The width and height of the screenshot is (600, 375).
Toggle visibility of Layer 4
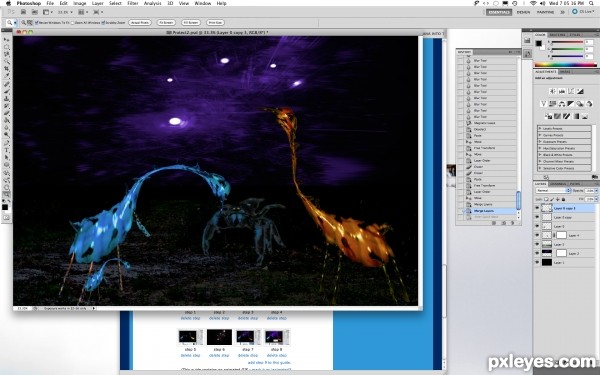(537, 235)
